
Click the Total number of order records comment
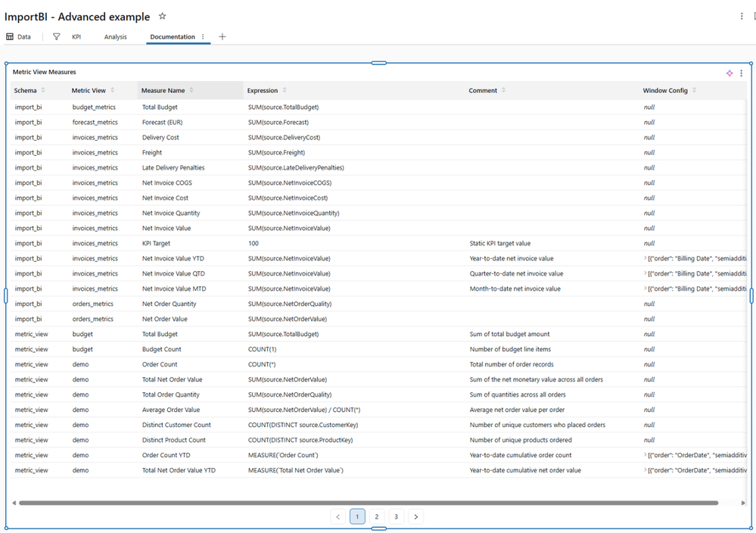[x=512, y=364]
